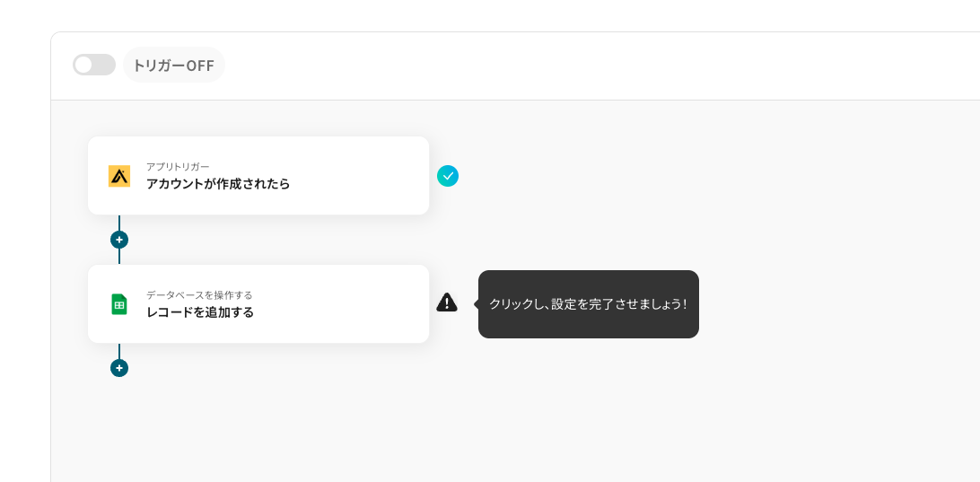Open the レコードを追加する step
The image size is (980, 482).
(x=200, y=312)
